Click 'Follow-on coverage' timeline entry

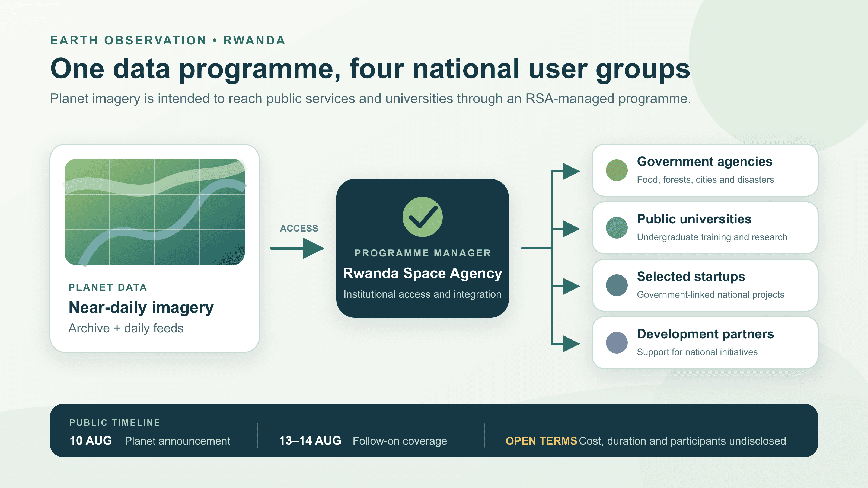(x=400, y=441)
